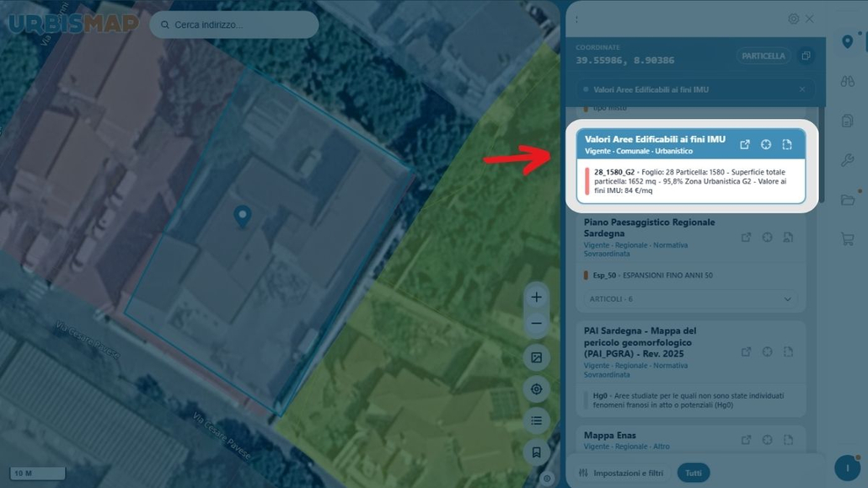868x488 pixels.
Task: Close the info side panel
Action: tap(810, 19)
